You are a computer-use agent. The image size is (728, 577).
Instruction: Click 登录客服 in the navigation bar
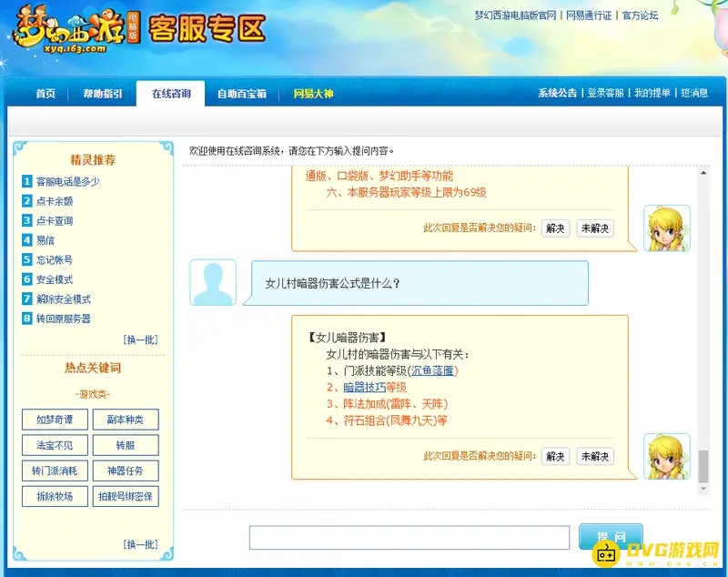[605, 93]
